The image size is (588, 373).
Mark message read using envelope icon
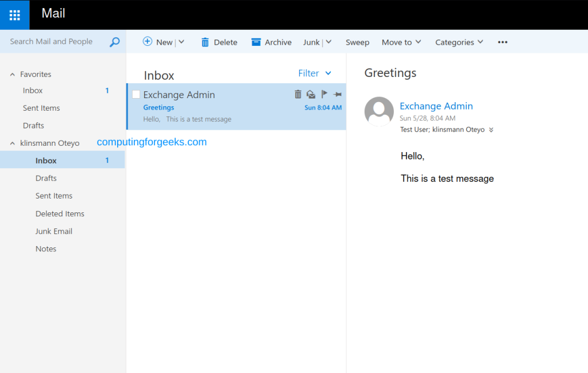(311, 94)
